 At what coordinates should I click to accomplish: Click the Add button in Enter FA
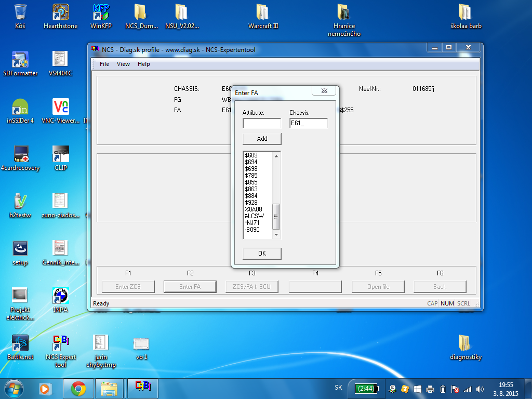[262, 139]
